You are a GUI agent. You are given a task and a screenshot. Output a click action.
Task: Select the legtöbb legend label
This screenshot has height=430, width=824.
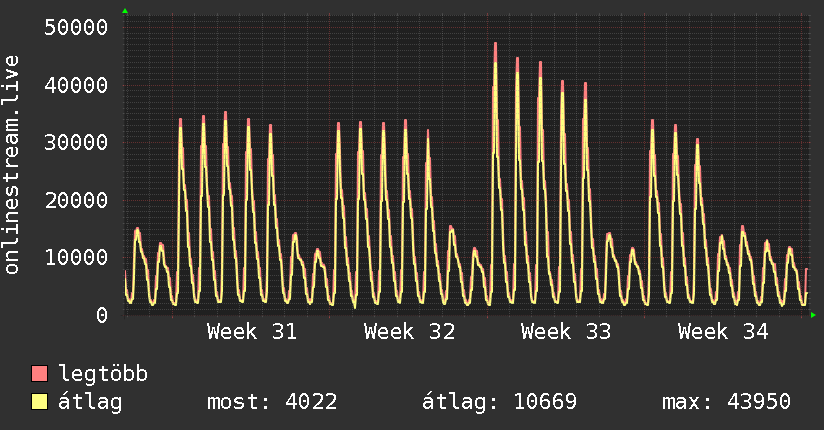pyautogui.click(x=103, y=373)
